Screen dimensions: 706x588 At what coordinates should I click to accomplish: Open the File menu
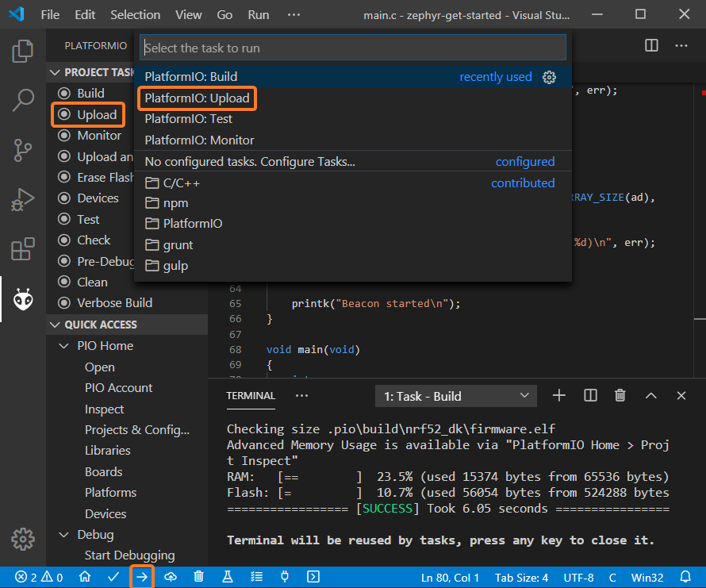[x=50, y=15]
